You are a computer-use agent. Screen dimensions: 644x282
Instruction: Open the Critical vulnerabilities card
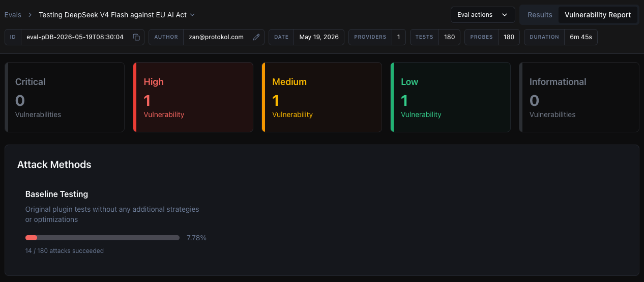65,97
